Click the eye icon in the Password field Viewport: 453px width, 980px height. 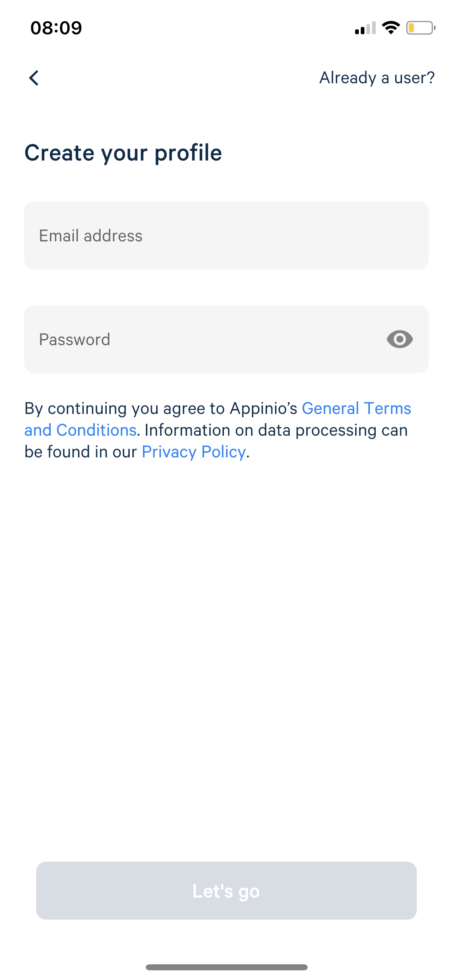[x=400, y=339]
